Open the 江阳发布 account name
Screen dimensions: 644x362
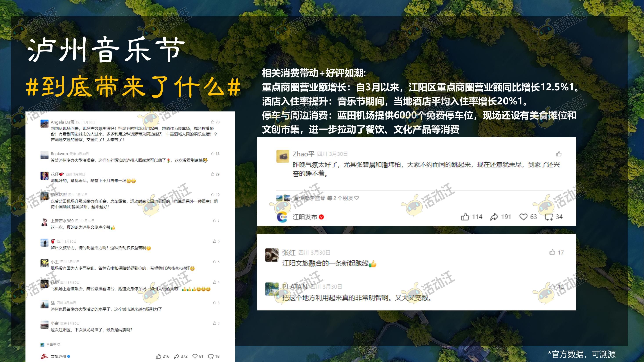(305, 217)
